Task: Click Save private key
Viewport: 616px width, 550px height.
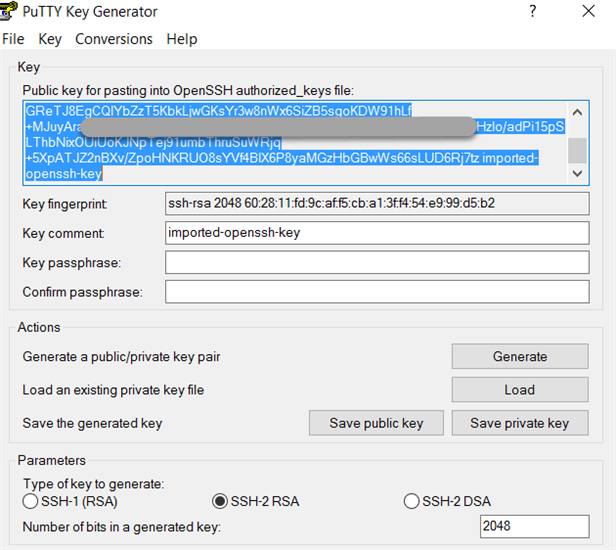Action: (x=520, y=423)
